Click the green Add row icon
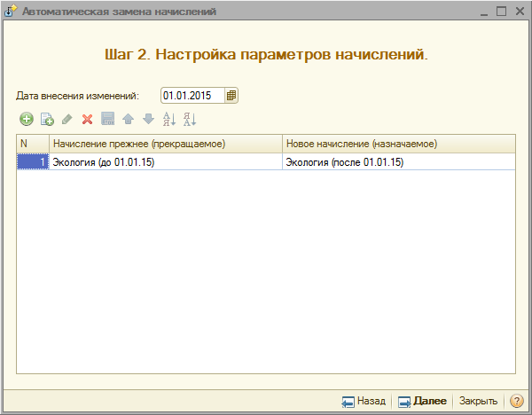Viewport: 532px width, 415px height. 27,120
